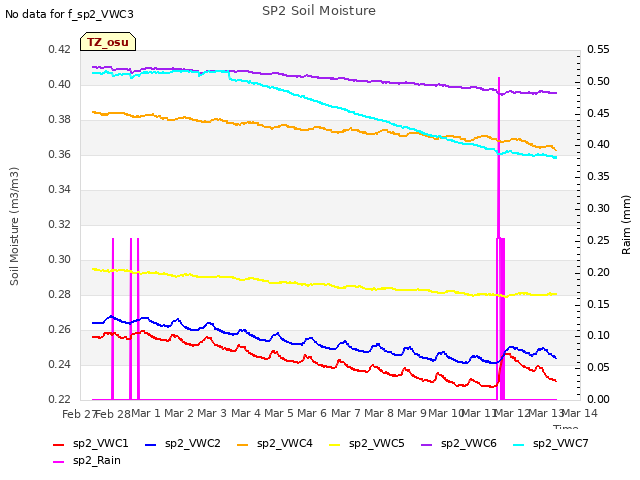Click the Mar 8 x-axis tick label
Image resolution: width=640 pixels, height=480 pixels.
tap(379, 413)
